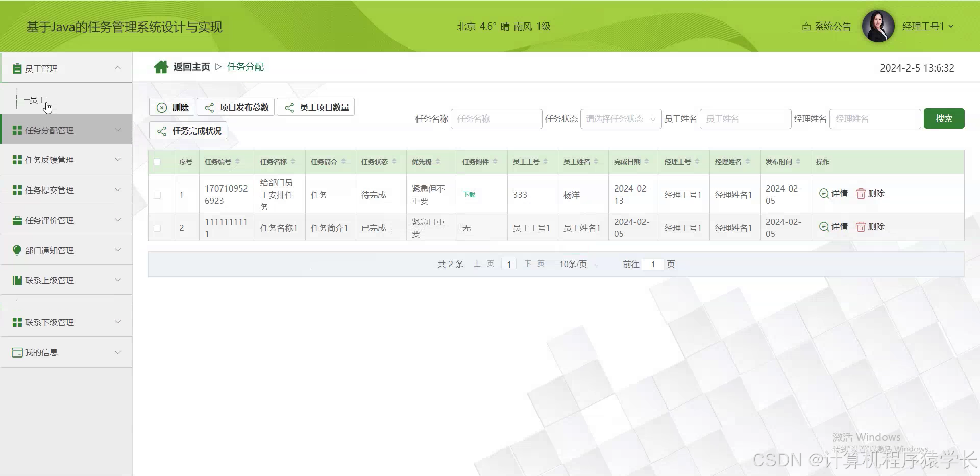Click the details icon in row 2

[x=824, y=227]
